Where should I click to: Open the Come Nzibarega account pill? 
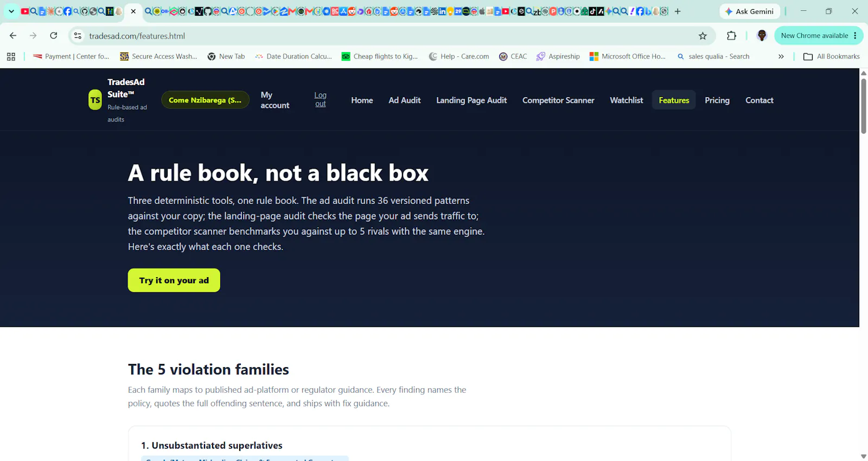pyautogui.click(x=205, y=100)
